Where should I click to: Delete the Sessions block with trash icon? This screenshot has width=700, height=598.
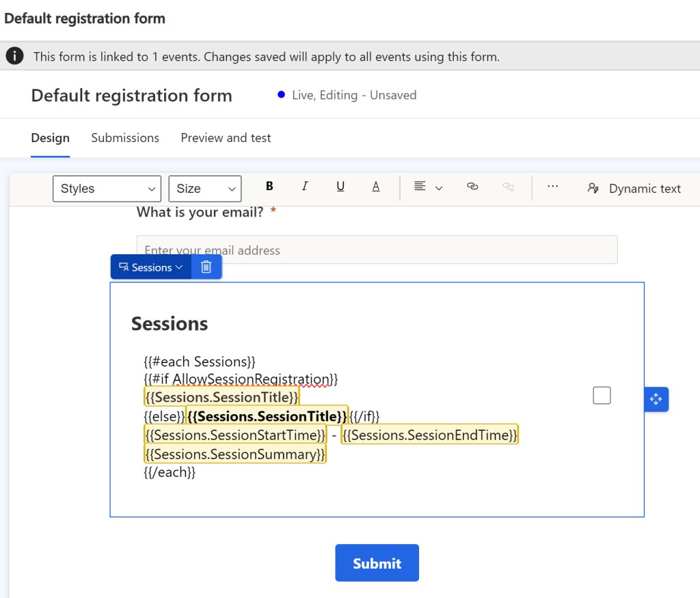pos(206,267)
